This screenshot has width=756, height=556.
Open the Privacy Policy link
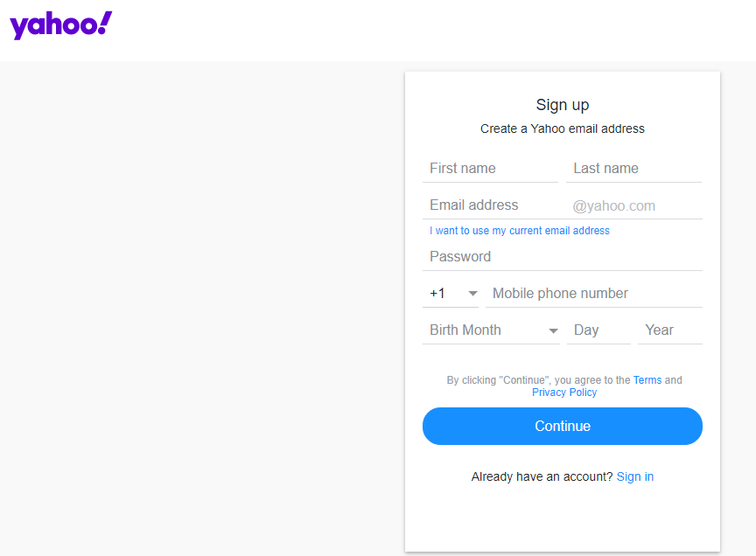pyautogui.click(x=564, y=393)
